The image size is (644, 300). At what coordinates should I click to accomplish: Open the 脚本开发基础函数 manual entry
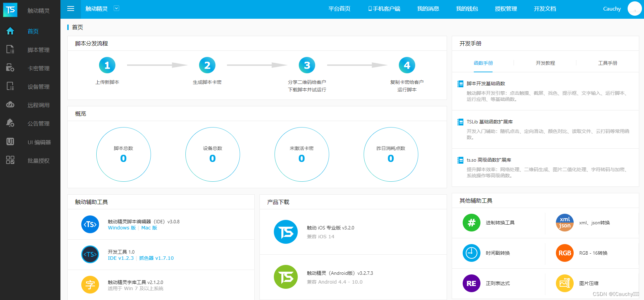486,84
